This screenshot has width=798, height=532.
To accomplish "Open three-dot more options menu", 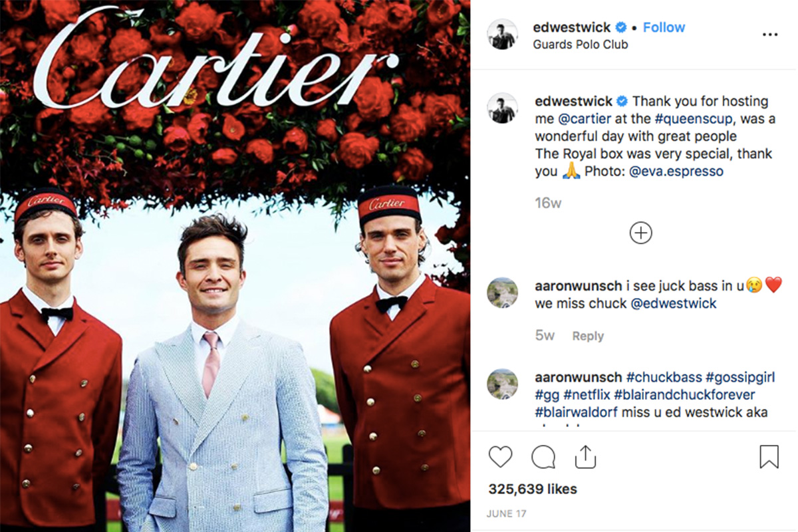I will [770, 35].
